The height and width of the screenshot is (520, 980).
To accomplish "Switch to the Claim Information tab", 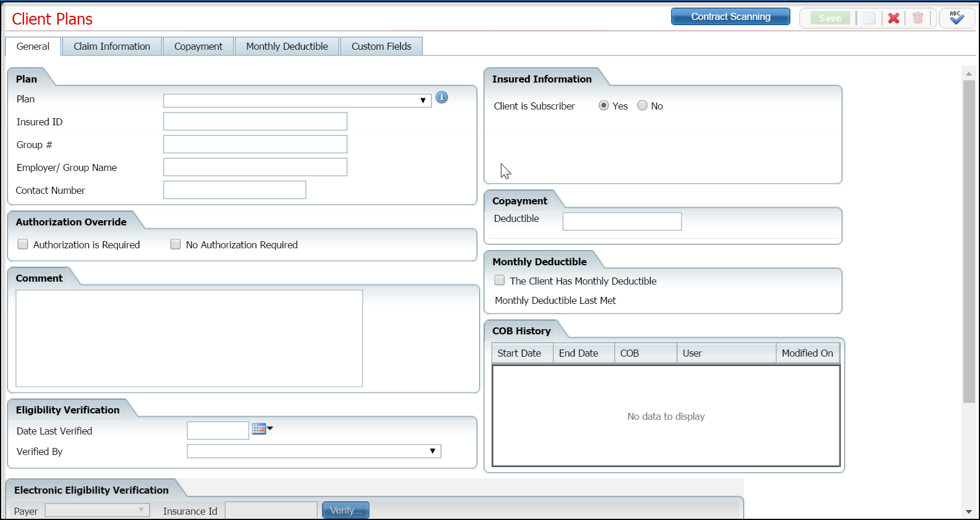I will click(112, 46).
